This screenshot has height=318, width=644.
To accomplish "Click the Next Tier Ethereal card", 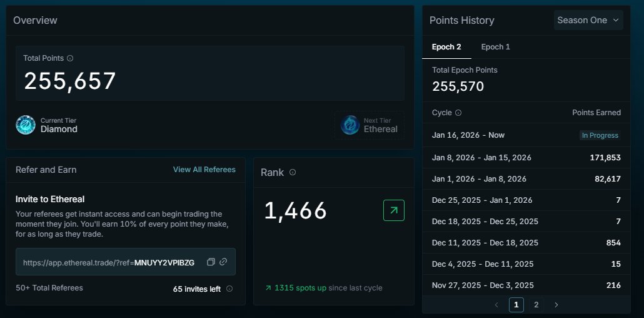I will tap(369, 125).
